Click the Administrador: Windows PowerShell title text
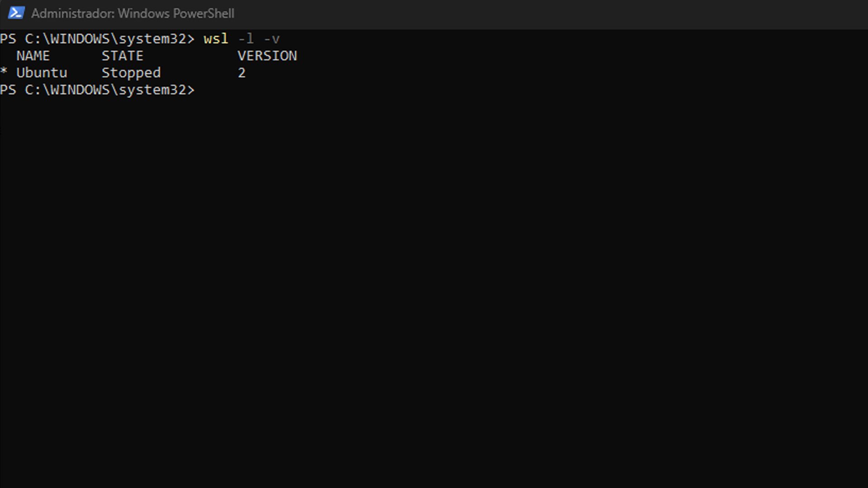This screenshot has height=488, width=868. point(132,14)
